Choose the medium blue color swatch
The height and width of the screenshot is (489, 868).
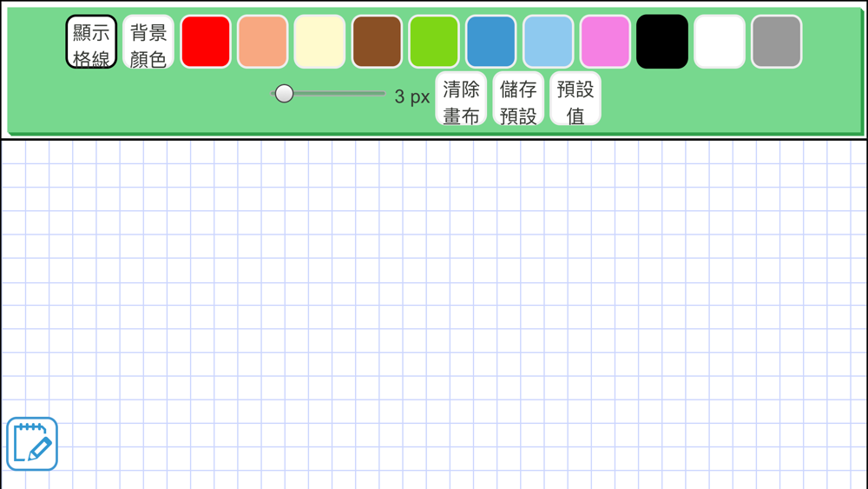click(x=490, y=42)
